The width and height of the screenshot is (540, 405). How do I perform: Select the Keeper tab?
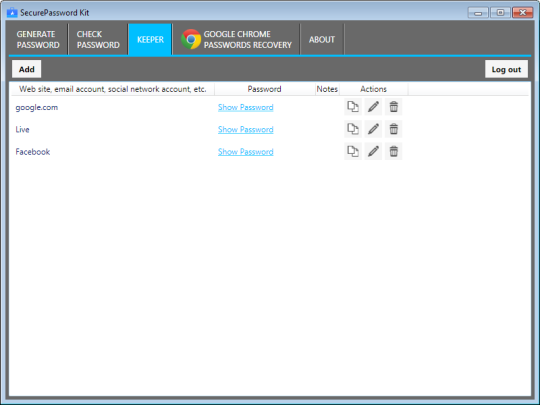[150, 39]
